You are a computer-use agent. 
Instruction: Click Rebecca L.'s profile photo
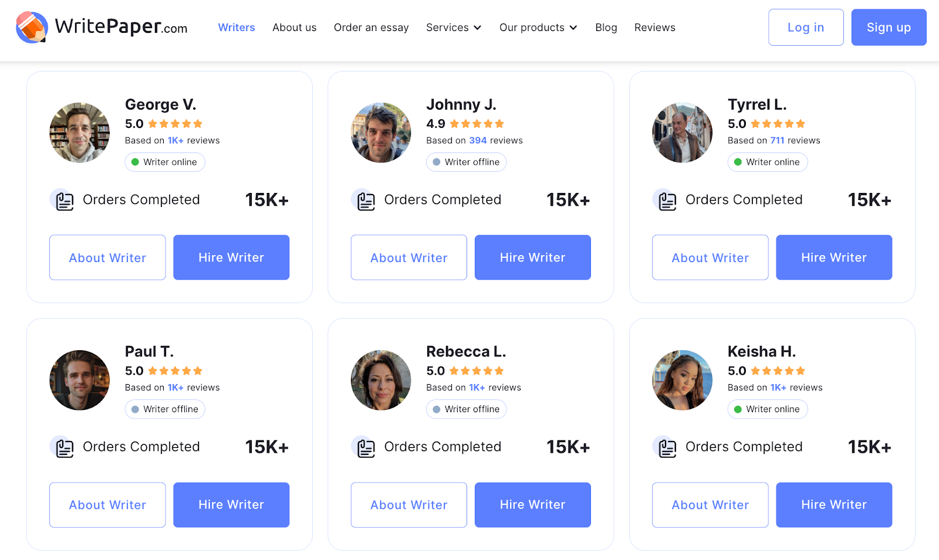click(x=381, y=380)
